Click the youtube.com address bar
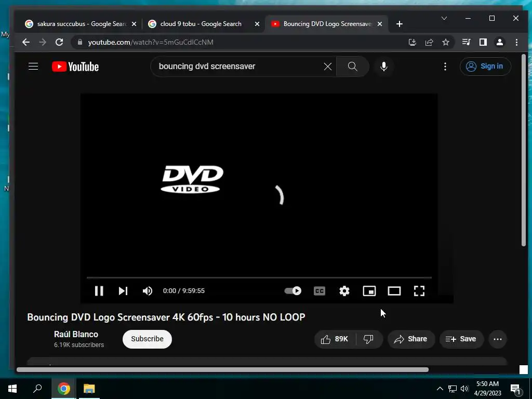Image resolution: width=532 pixels, height=399 pixels. pos(237,42)
